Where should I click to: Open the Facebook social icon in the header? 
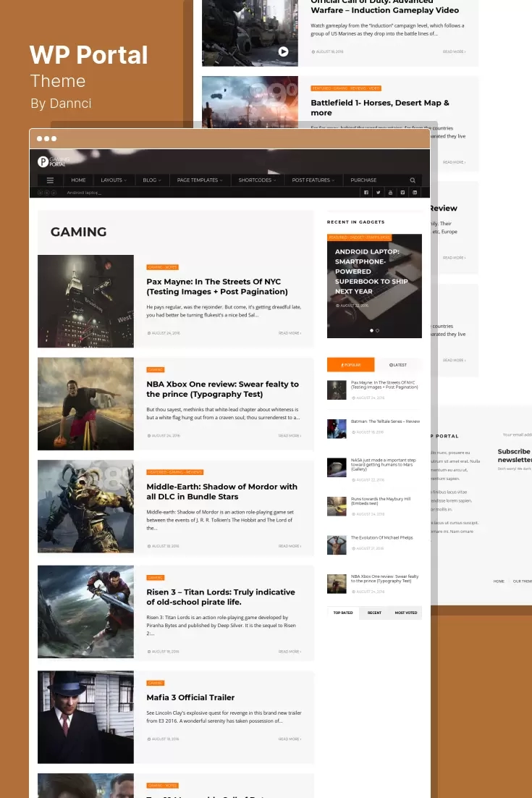tap(366, 193)
